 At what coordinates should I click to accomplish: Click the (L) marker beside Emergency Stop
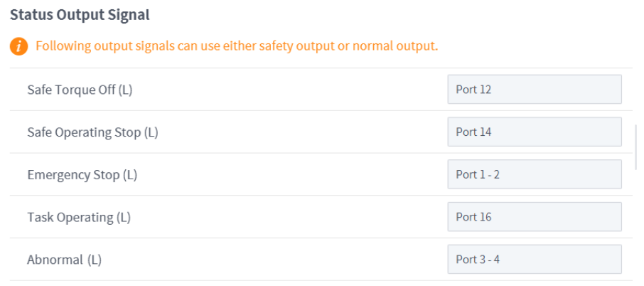130,175
